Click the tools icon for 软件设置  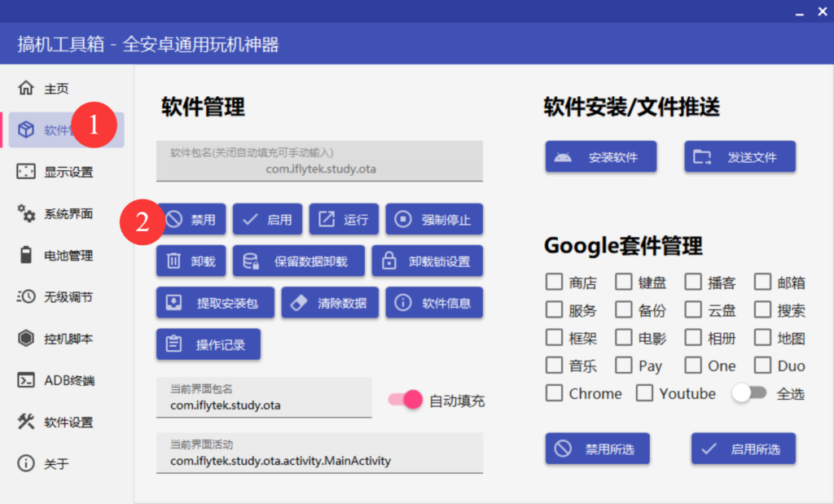pyautogui.click(x=25, y=422)
